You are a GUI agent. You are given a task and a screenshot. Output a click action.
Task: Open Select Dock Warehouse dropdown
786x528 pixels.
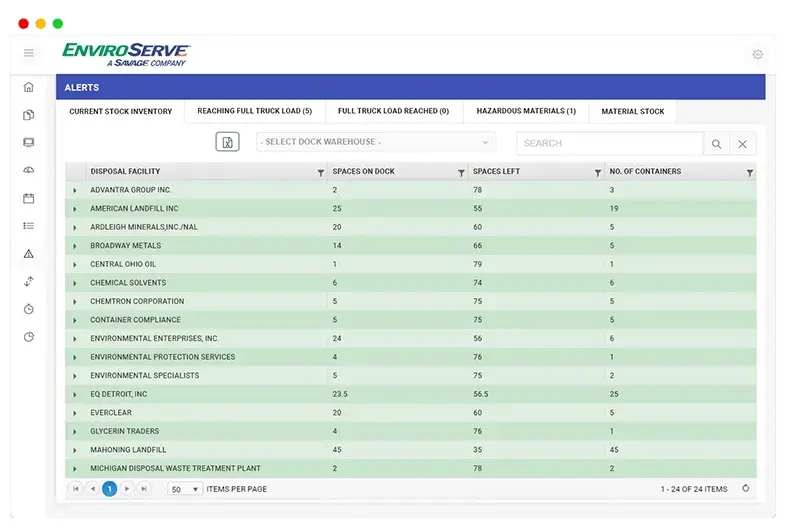tap(376, 142)
